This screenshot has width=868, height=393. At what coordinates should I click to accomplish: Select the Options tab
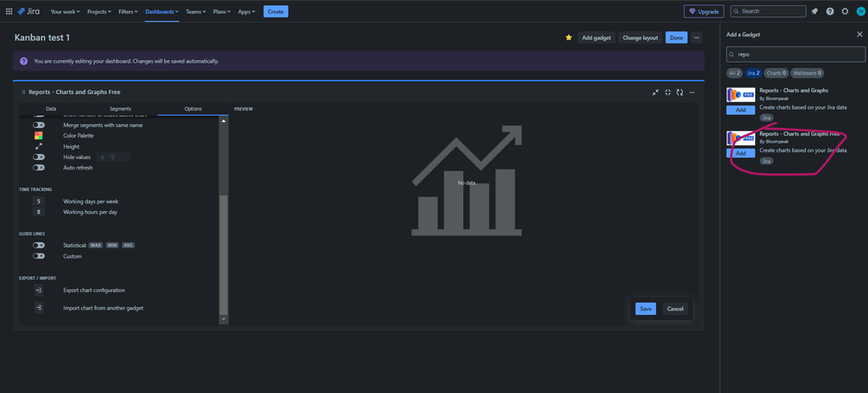pyautogui.click(x=193, y=109)
